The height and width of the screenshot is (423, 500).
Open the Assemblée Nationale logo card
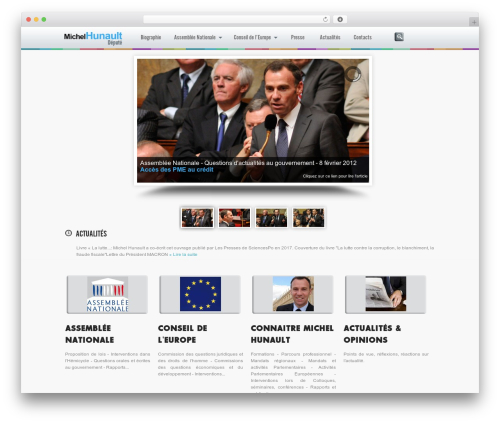tap(107, 294)
